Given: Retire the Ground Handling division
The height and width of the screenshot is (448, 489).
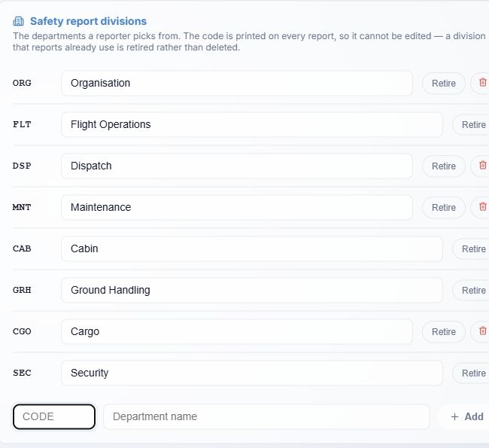Looking at the screenshot, I should [x=473, y=291].
